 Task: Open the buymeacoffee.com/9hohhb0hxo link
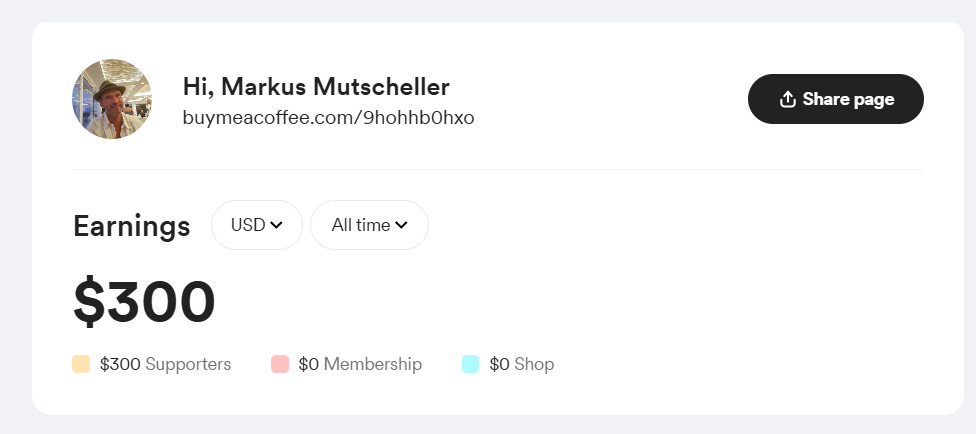(328, 118)
